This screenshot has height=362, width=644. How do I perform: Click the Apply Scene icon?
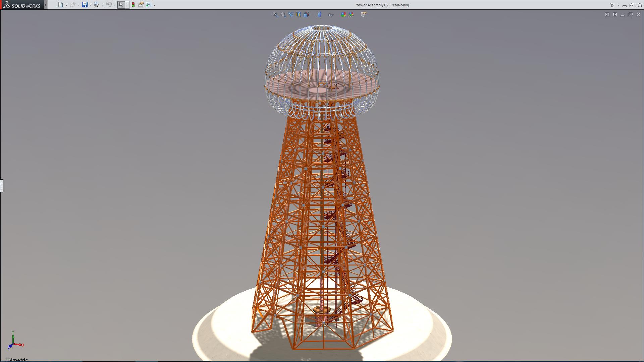point(351,14)
